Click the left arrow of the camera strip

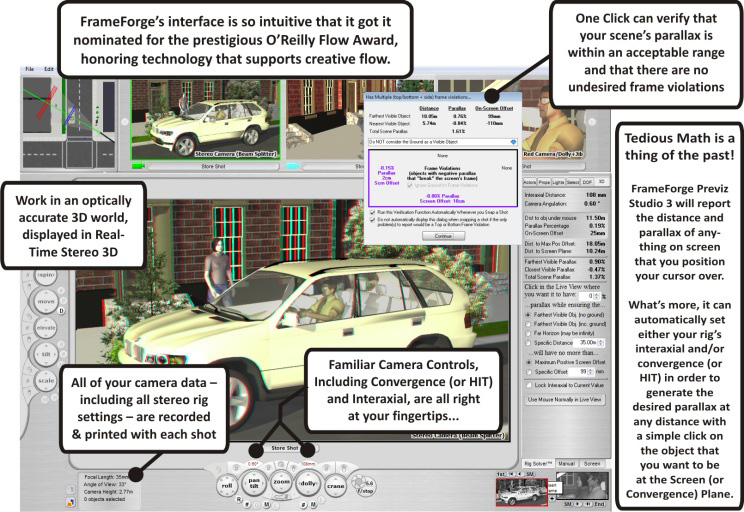coord(124,122)
